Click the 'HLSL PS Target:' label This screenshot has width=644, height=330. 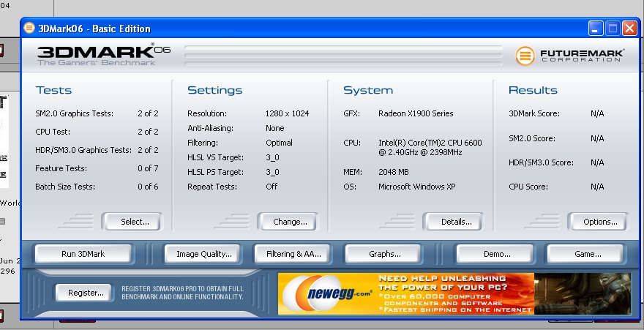coord(215,172)
